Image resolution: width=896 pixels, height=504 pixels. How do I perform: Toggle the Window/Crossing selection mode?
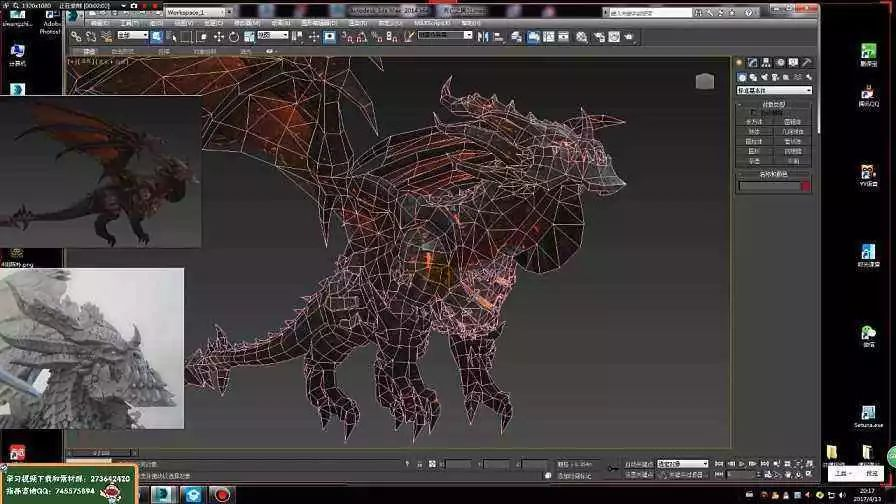(202, 37)
